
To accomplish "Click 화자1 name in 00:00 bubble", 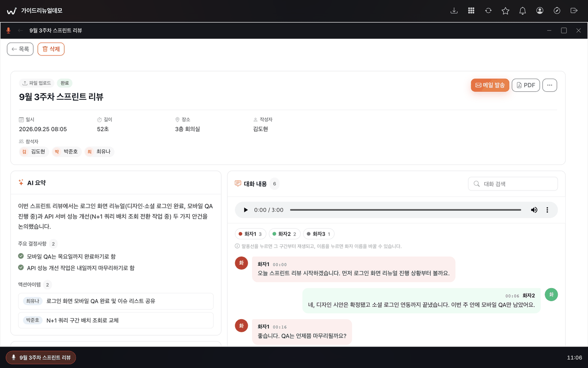I will pos(263,264).
